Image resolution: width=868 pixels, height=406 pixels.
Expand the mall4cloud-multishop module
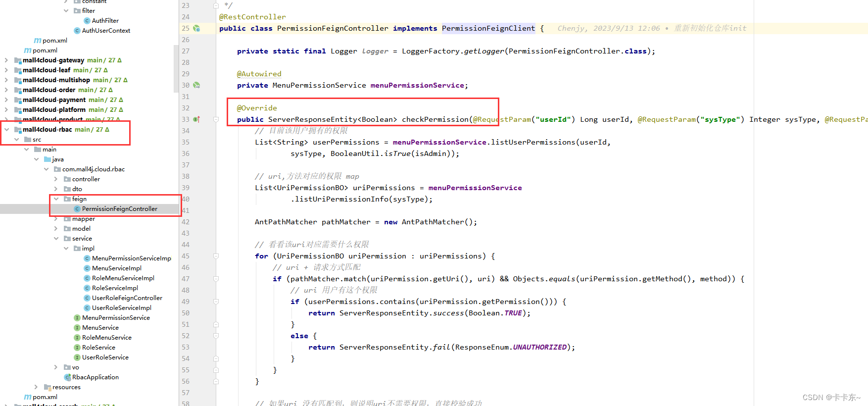pyautogui.click(x=6, y=80)
